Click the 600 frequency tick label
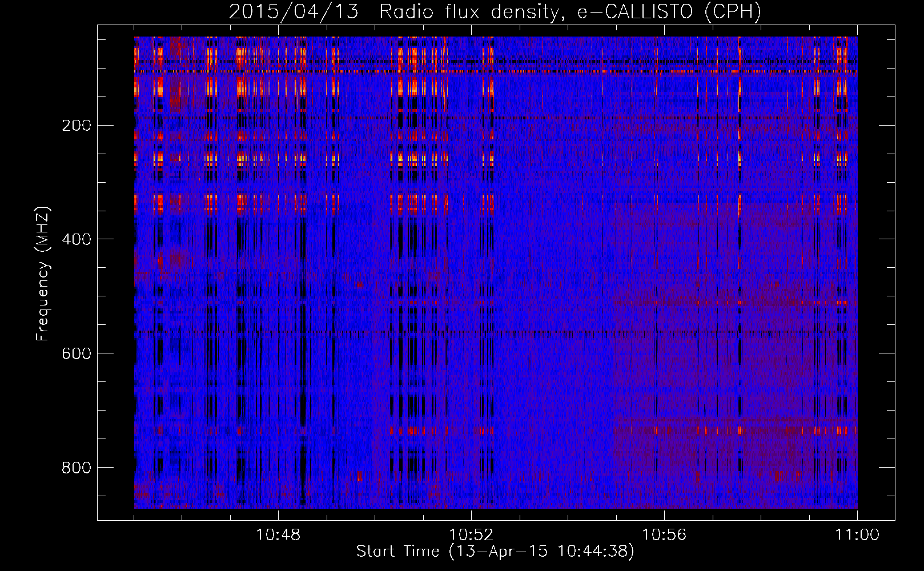The height and width of the screenshot is (571, 924). tap(77, 353)
